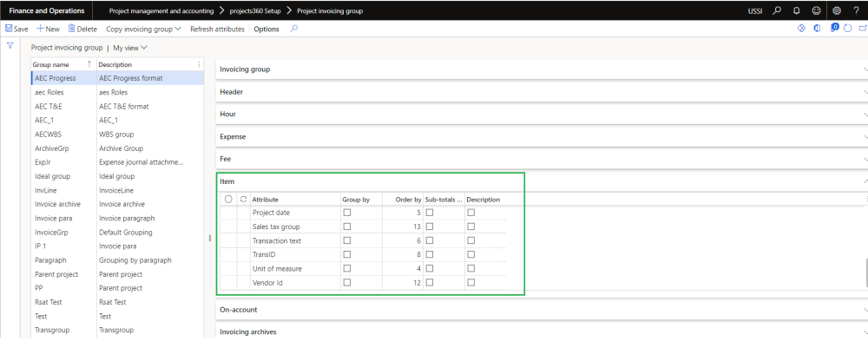Click the feedback smiley icon
This screenshot has width=868, height=348.
[815, 10]
